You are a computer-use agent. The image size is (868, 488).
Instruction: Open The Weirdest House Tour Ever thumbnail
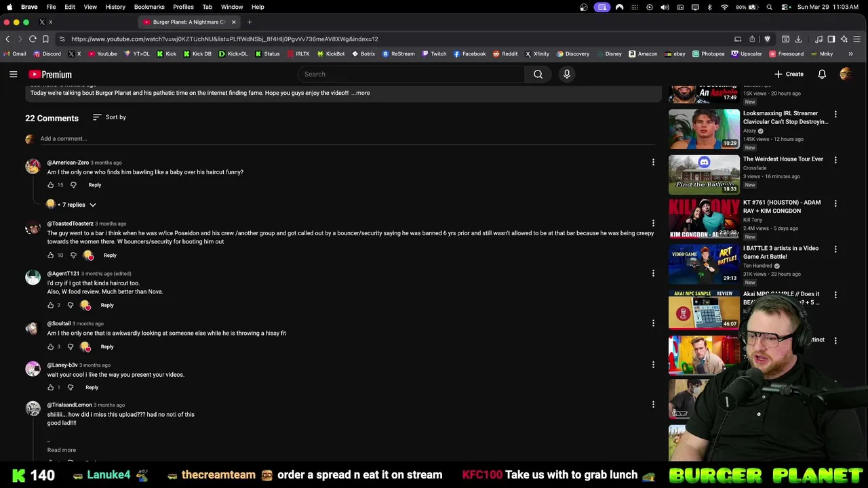(x=704, y=175)
